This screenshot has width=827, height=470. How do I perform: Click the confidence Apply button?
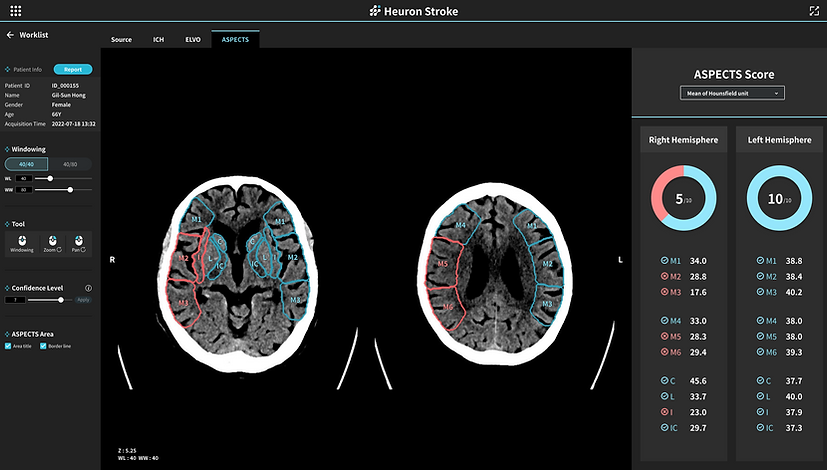coord(83,300)
